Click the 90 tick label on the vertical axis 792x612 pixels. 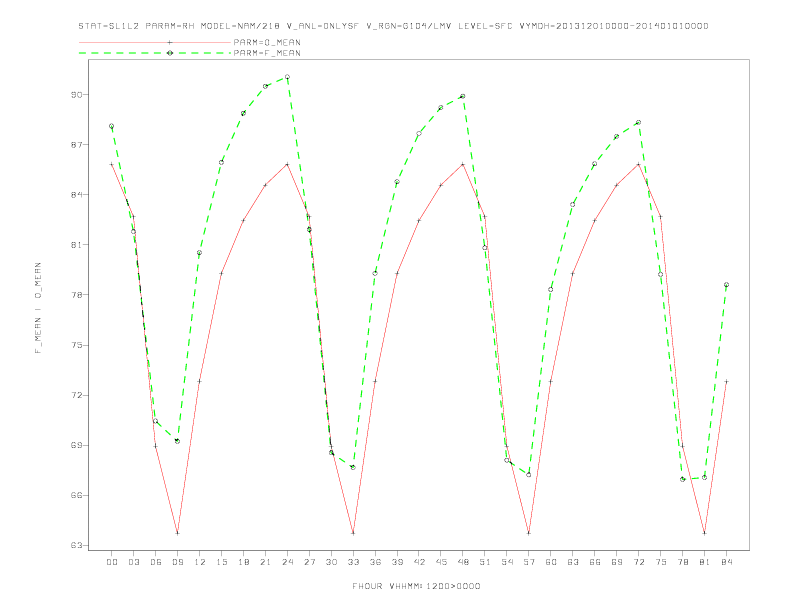77,95
